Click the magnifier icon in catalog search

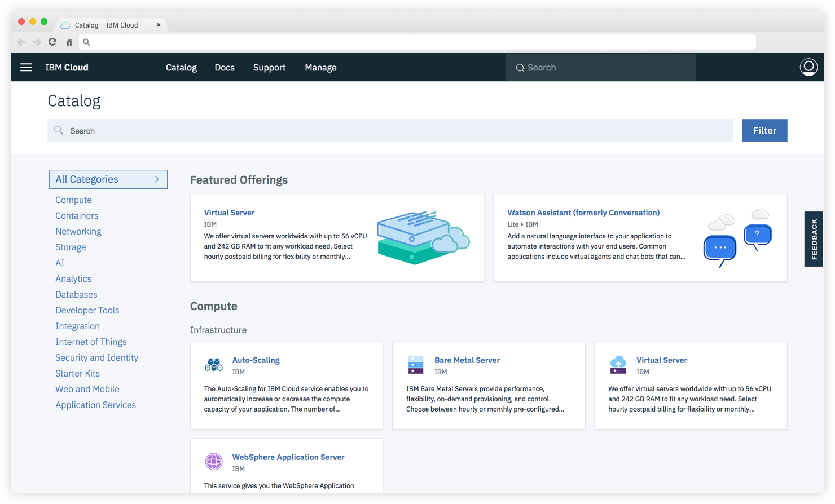pos(59,130)
